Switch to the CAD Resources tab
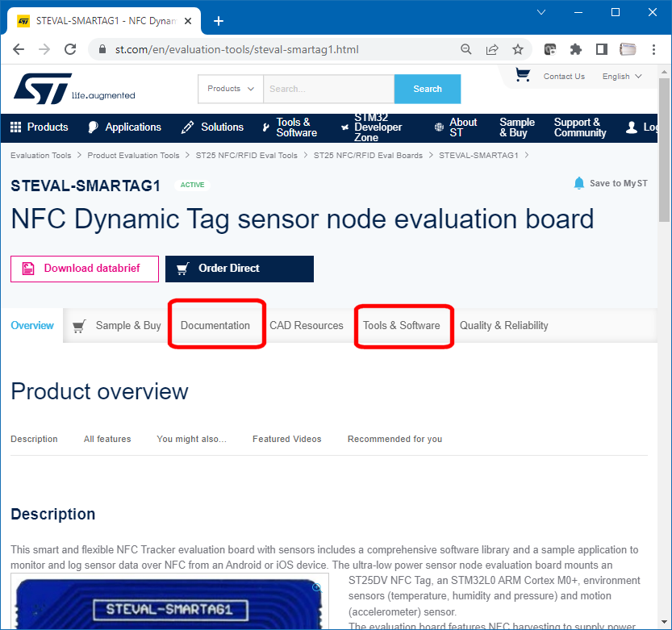Viewport: 672px width, 630px height. coord(307,326)
